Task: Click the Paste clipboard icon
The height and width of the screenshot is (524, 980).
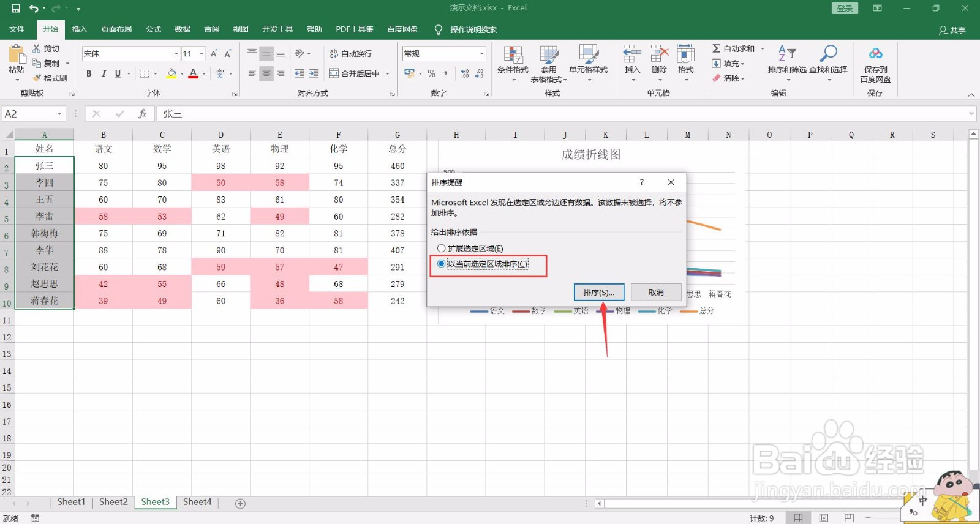Action: (17, 55)
